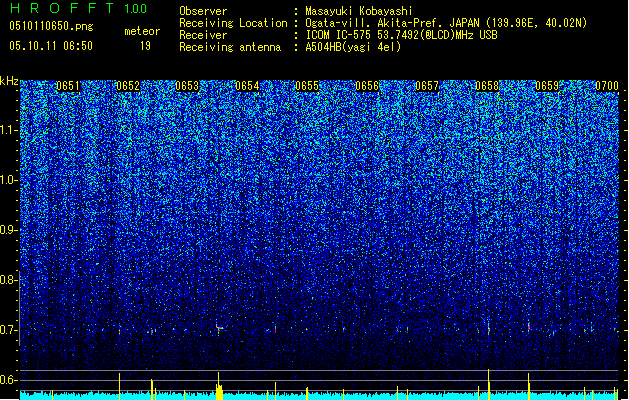Click the 0.8 kHz axis tick label
Viewport: 629px width, 400px height.
(9, 280)
